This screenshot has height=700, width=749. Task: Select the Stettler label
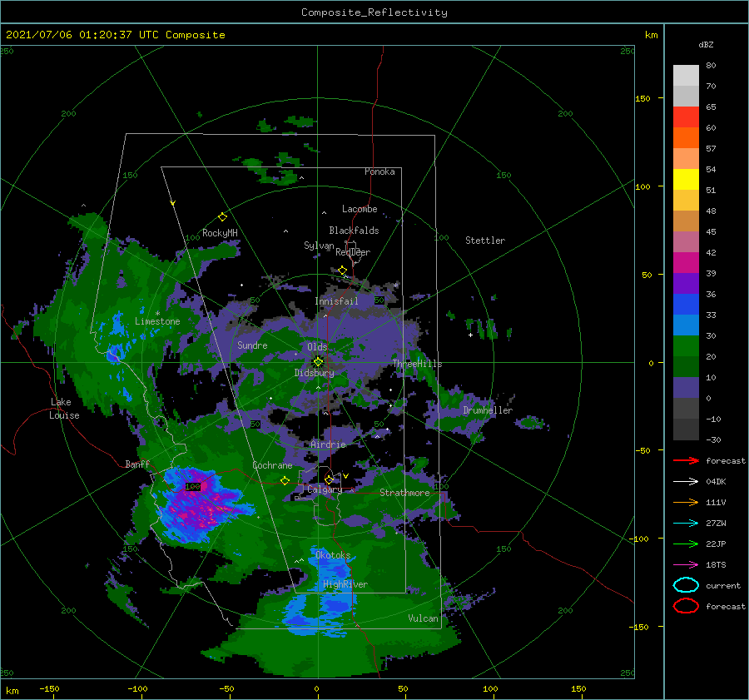485,241
